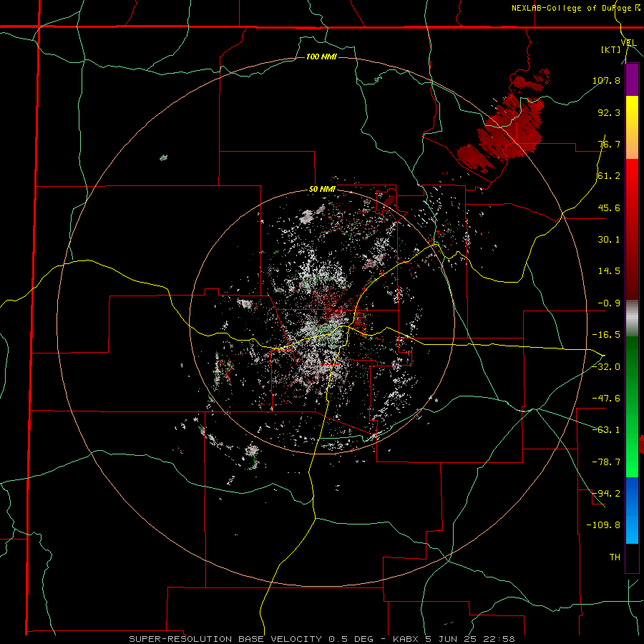Click the -0.9 velocity scale value

coord(609,303)
